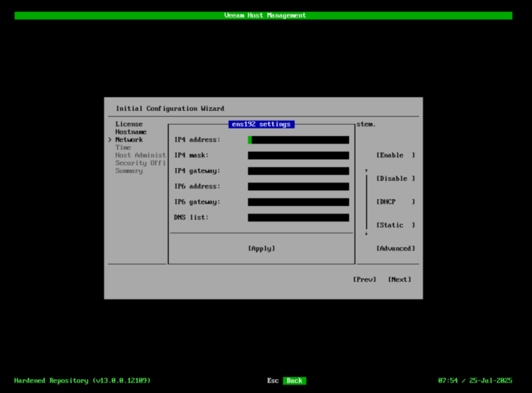Jump to the Summary step
This screenshot has width=532, height=393.
129,171
